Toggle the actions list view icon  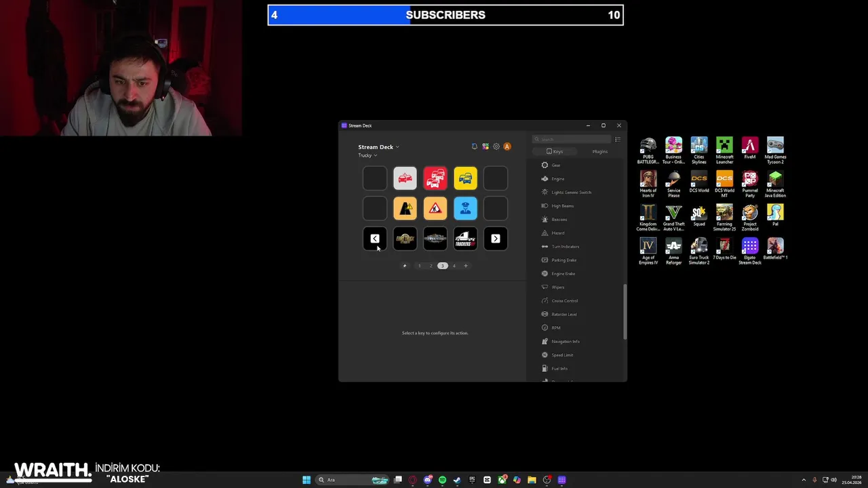point(618,140)
